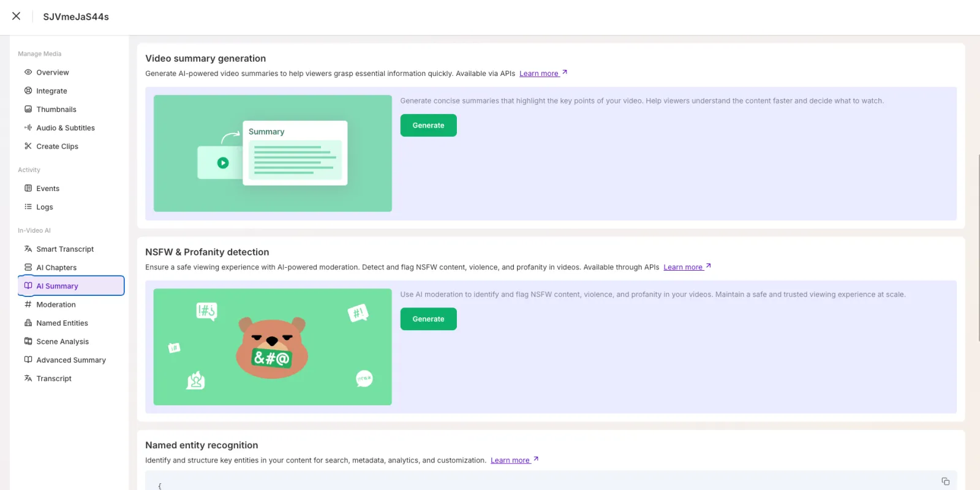The width and height of the screenshot is (980, 490).
Task: Click the Summary illustration thumbnail
Action: 273,153
